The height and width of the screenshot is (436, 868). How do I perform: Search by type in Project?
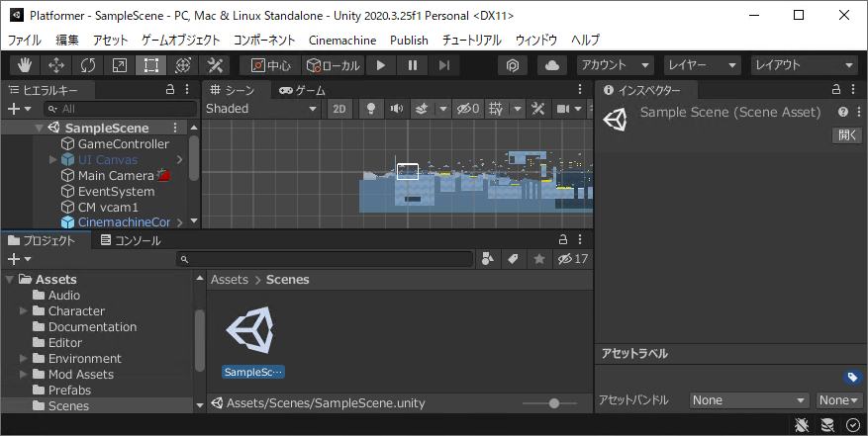click(x=488, y=259)
